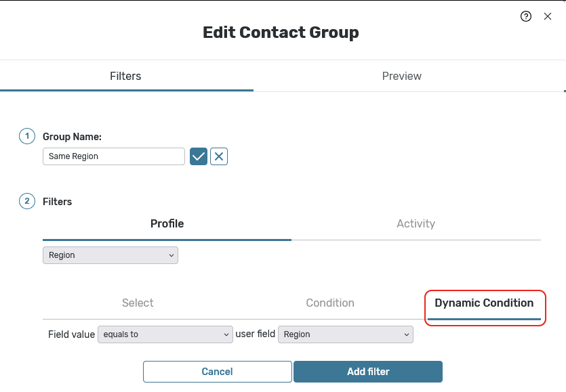The height and width of the screenshot is (392, 566).
Task: Open the help question mark icon
Action: (x=526, y=16)
